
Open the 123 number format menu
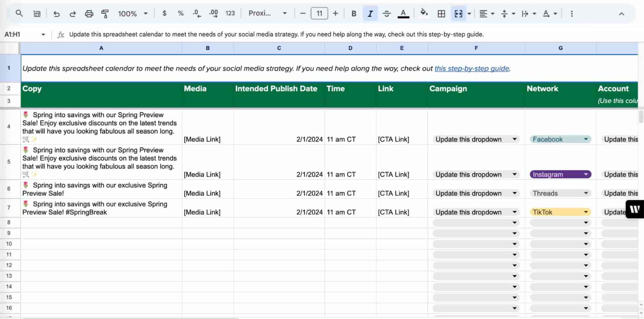[x=230, y=14]
